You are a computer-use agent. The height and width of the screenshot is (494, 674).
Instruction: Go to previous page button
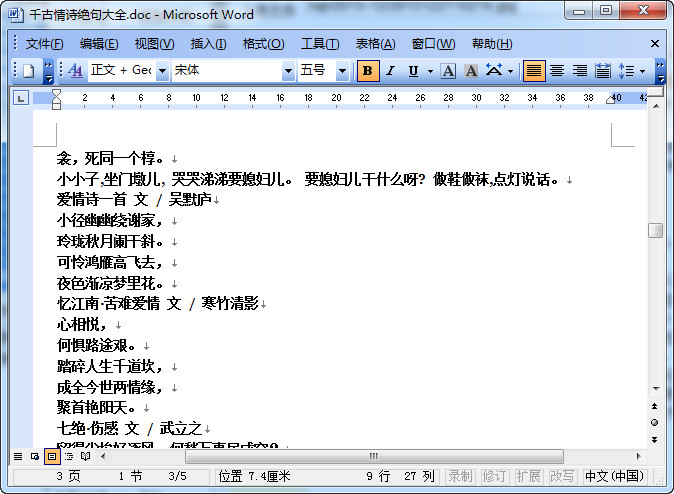[654, 406]
